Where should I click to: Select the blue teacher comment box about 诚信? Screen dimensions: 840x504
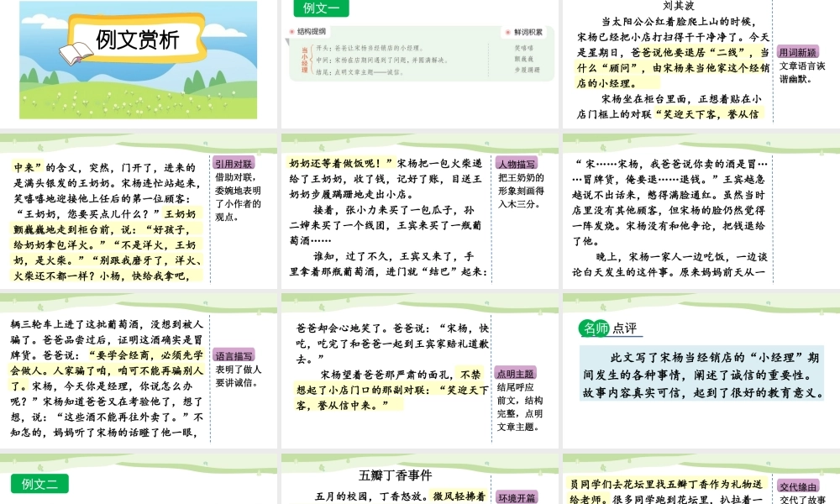click(x=701, y=375)
